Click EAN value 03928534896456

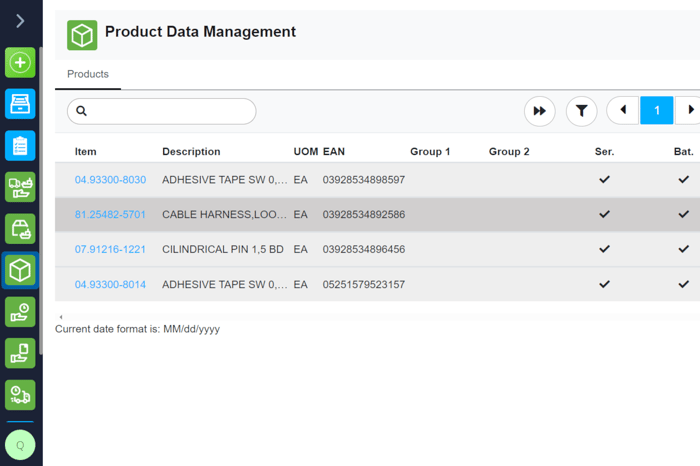point(364,250)
